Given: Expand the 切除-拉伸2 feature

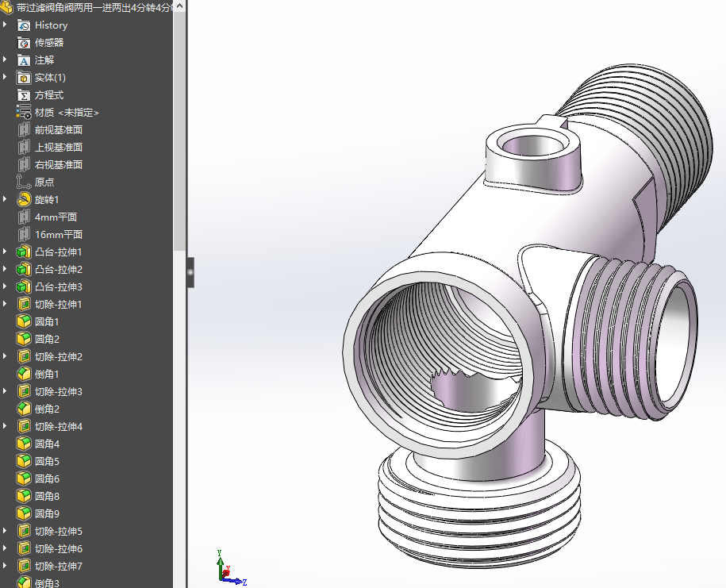Looking at the screenshot, I should (x=5, y=356).
